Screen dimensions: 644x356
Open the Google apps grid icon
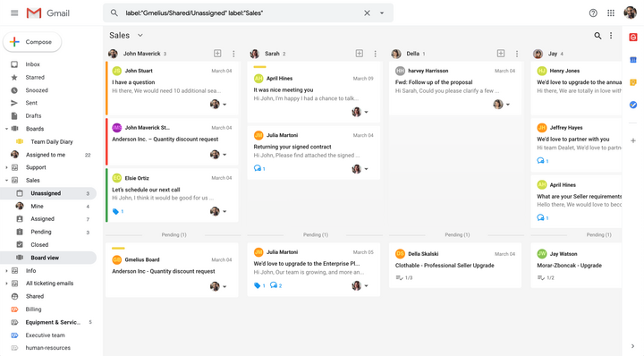pos(611,13)
